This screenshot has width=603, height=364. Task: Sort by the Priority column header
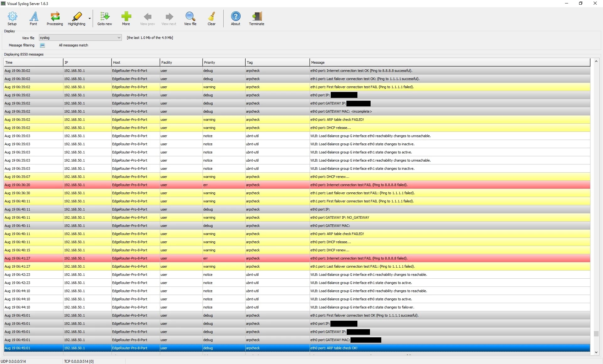coord(224,62)
